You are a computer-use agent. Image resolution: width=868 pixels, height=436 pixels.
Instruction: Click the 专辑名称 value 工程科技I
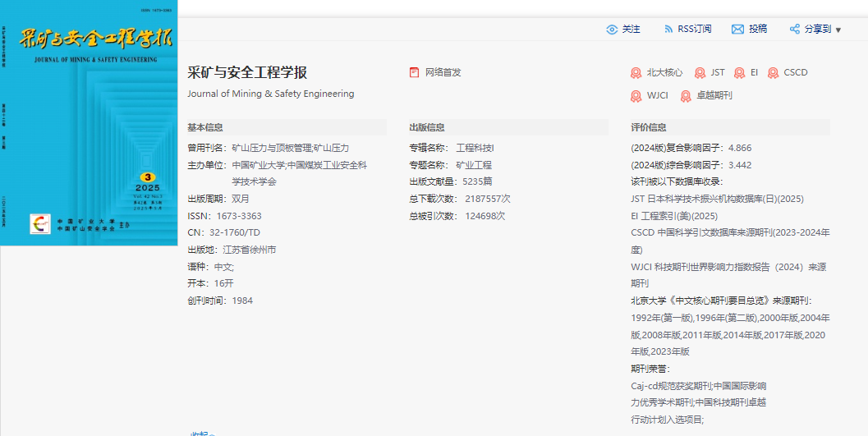(x=475, y=149)
